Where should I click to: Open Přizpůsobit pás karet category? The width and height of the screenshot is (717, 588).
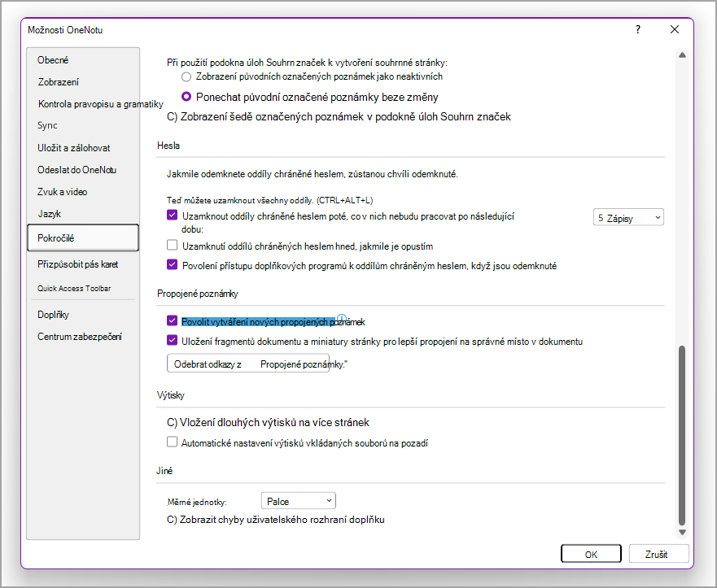point(78,264)
